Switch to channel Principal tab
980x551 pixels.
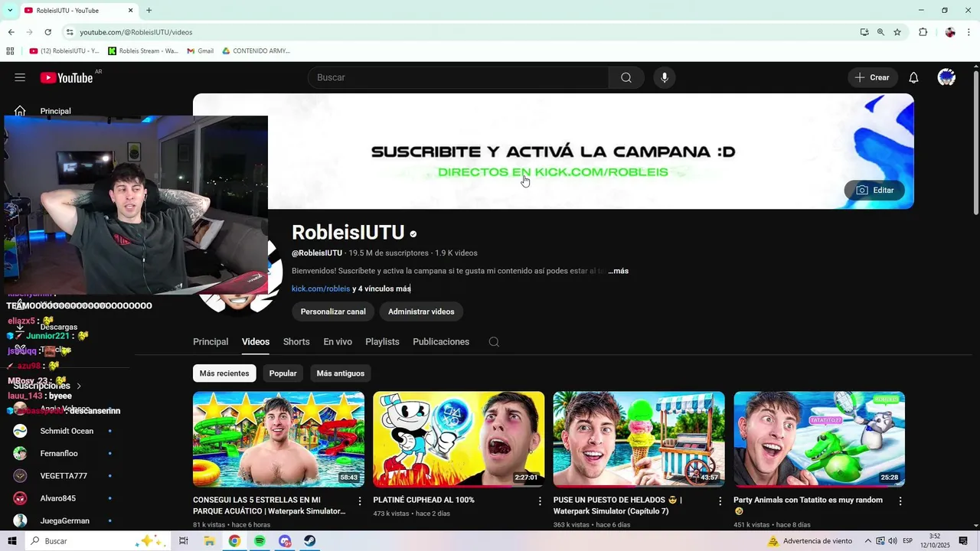click(x=211, y=342)
